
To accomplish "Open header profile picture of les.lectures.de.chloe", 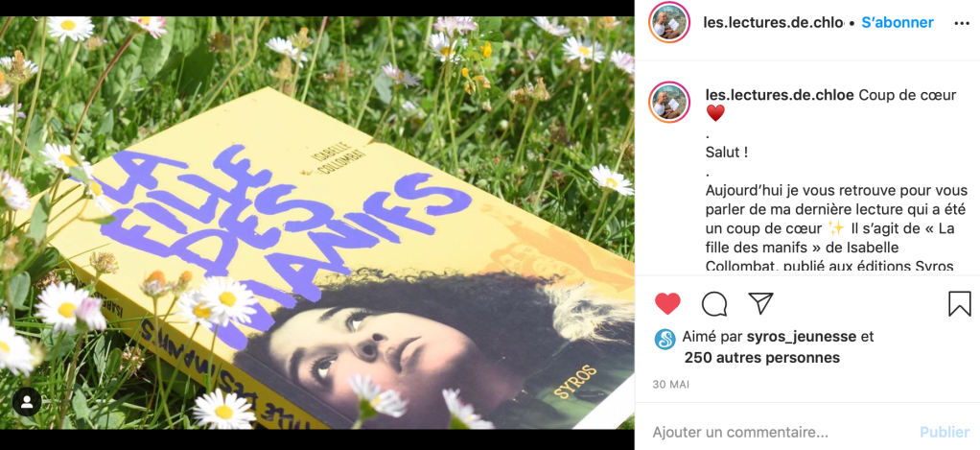I will click(x=668, y=22).
